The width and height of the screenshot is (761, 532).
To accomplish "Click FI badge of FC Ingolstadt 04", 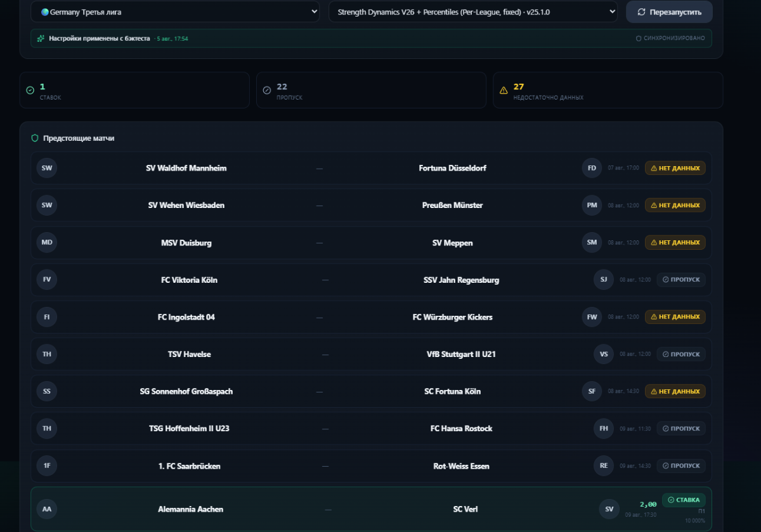I will point(47,317).
